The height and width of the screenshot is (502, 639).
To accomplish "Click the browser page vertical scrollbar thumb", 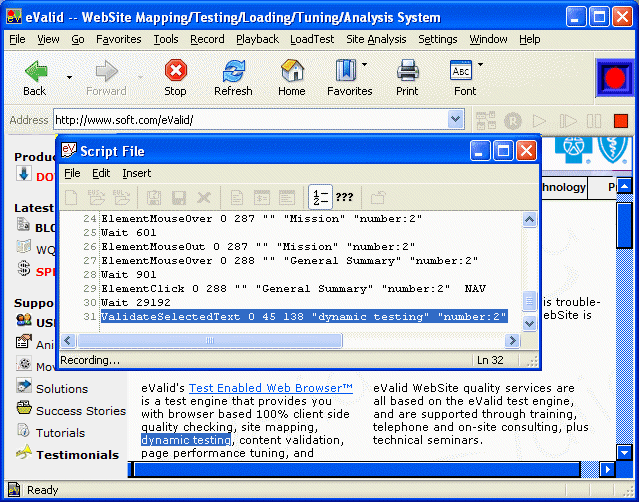I will [x=624, y=225].
